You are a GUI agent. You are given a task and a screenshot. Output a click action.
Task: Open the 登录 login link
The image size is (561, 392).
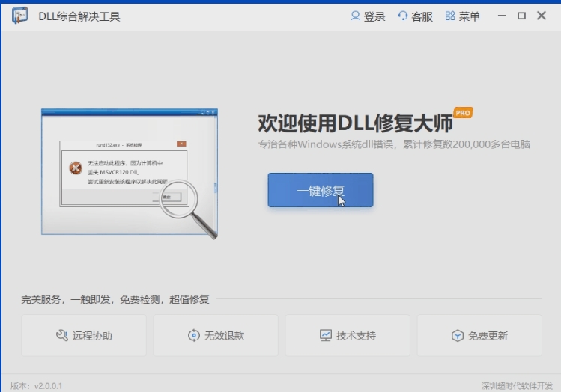368,16
